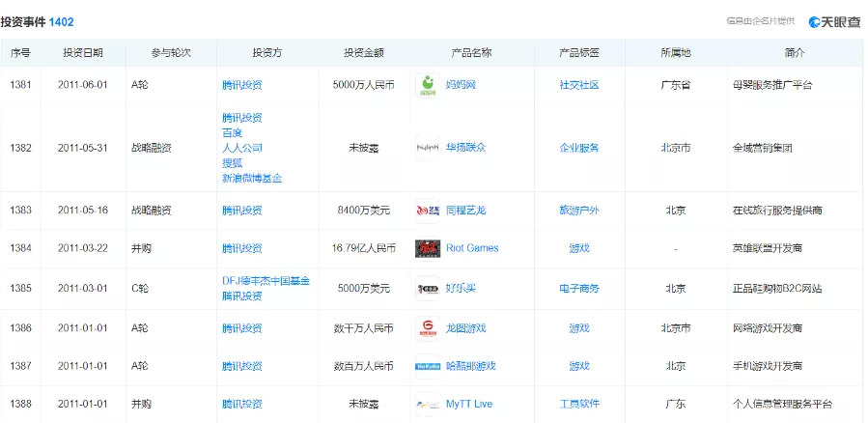Click the 游戏 tag for Riot Games
The width and height of the screenshot is (868, 423).
point(579,248)
